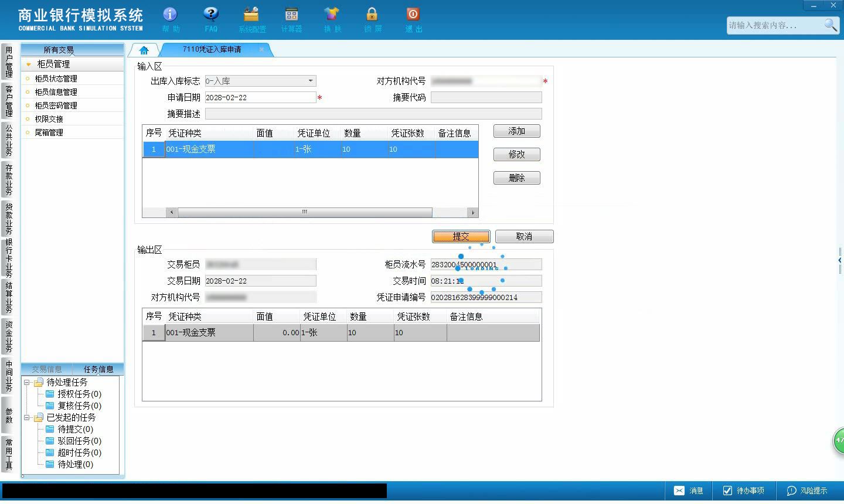
Task: Click the right edge panel collapse arrow
Action: click(840, 260)
